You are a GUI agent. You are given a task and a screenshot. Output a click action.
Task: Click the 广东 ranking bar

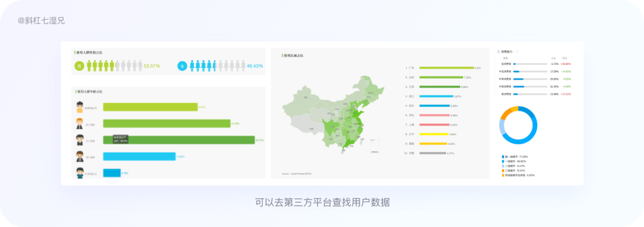[x=447, y=68]
